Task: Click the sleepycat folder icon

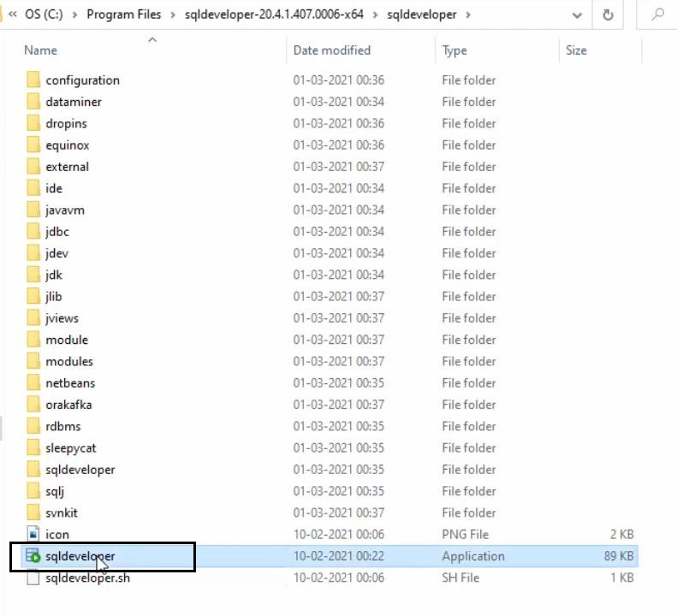Action: [33, 447]
